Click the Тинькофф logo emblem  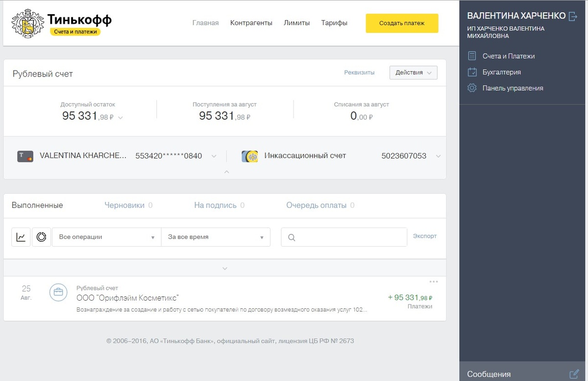(x=27, y=23)
